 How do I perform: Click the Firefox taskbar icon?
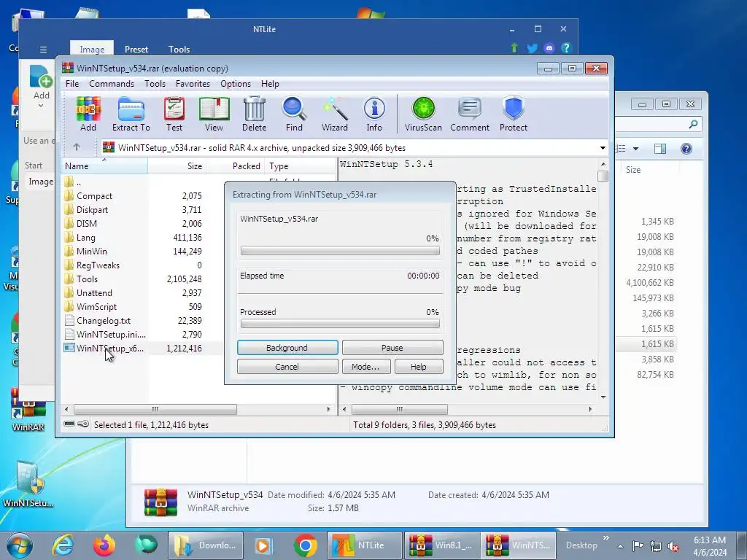(104, 545)
